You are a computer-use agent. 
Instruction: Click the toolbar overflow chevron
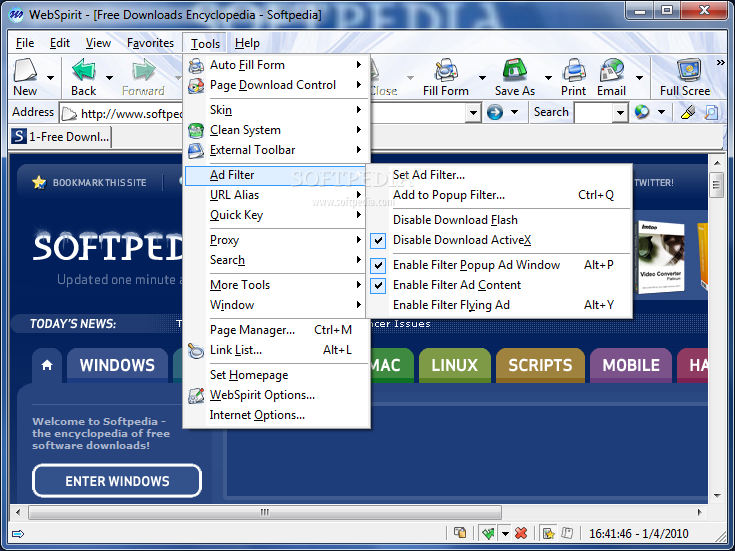(x=720, y=62)
